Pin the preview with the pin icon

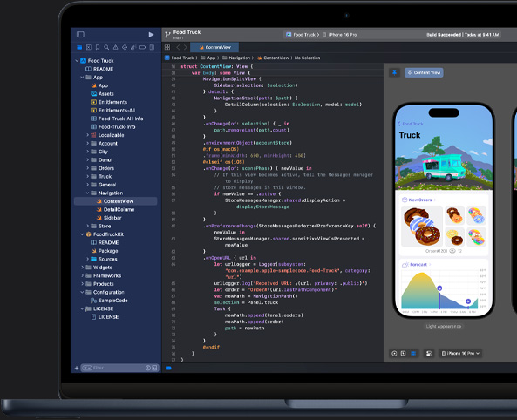[x=394, y=72]
